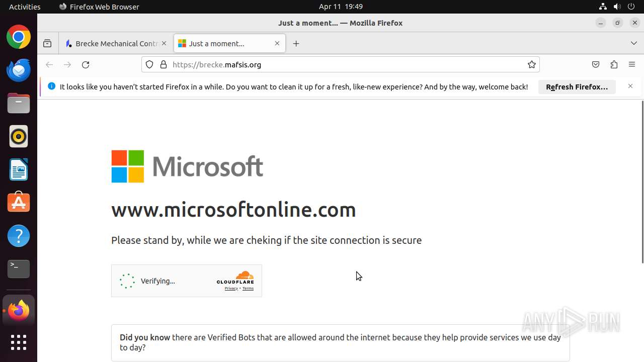Dismiss the refresh Firefox notification bar

[630, 86]
